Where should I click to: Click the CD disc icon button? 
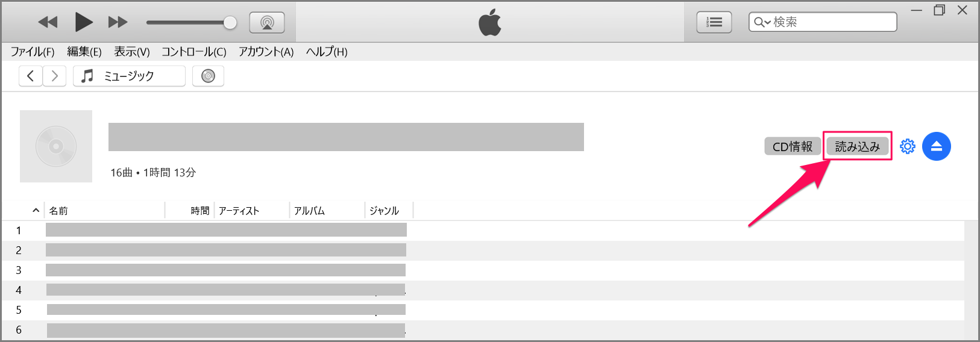point(208,76)
